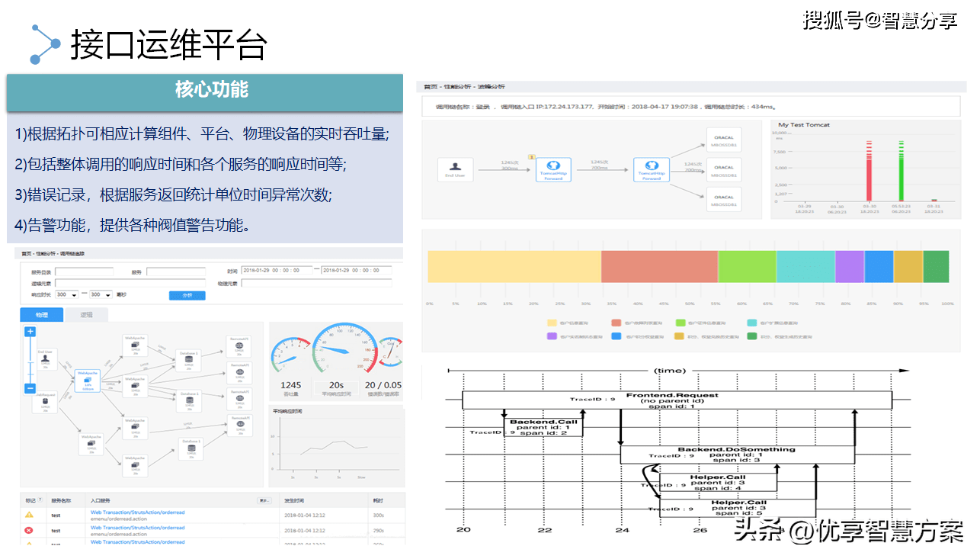Click the 服务目录 input field
This screenshot has height=559, width=980.
(x=84, y=271)
